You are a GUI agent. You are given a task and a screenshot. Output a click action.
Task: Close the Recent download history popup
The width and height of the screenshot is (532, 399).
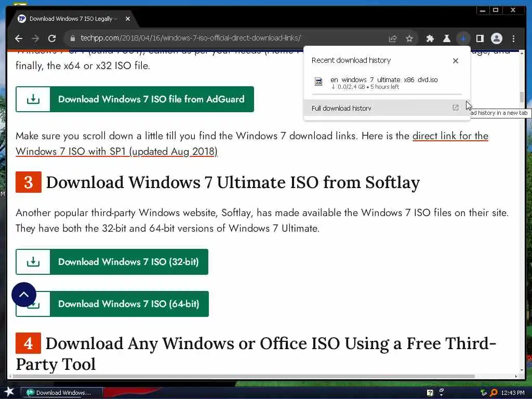(x=455, y=60)
